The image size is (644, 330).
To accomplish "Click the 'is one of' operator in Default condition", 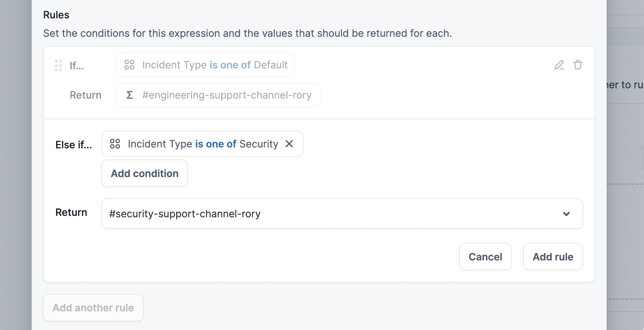I will [x=230, y=65].
